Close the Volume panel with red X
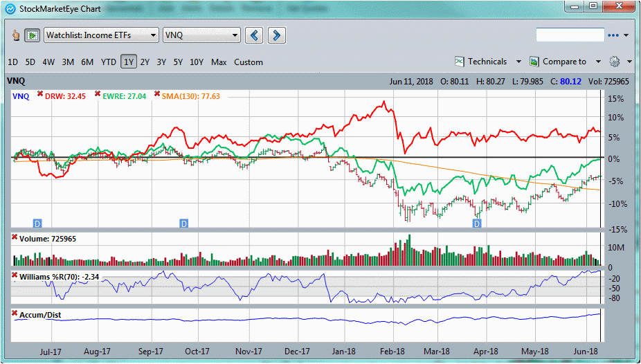The height and width of the screenshot is (364, 641). (15, 238)
